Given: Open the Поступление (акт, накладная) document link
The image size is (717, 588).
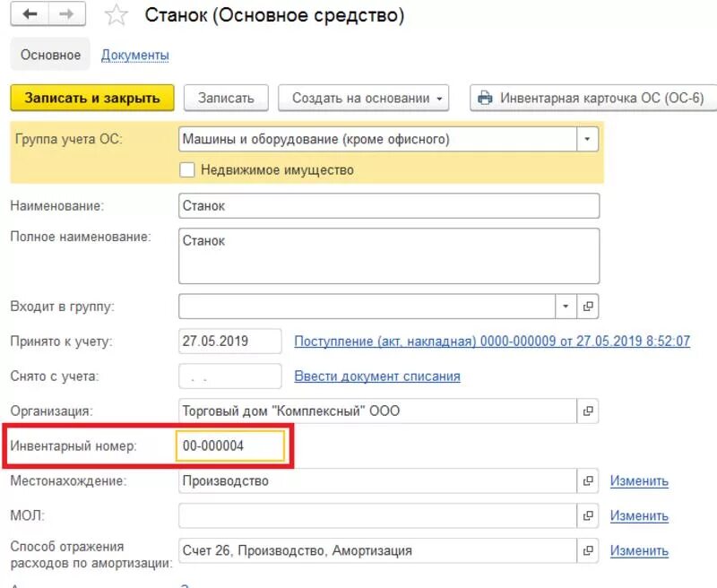Looking at the screenshot, I should (x=492, y=341).
